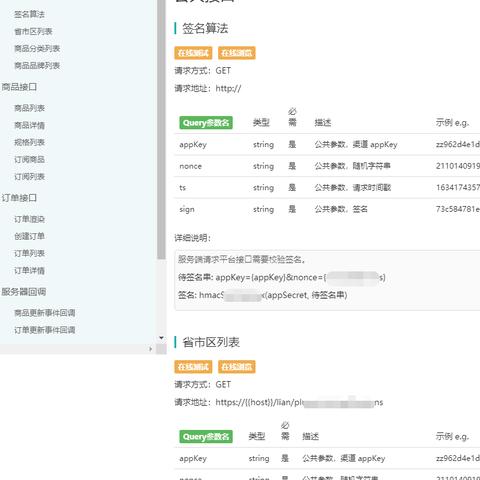Open 订阅商品 in the sidebar

tap(29, 160)
